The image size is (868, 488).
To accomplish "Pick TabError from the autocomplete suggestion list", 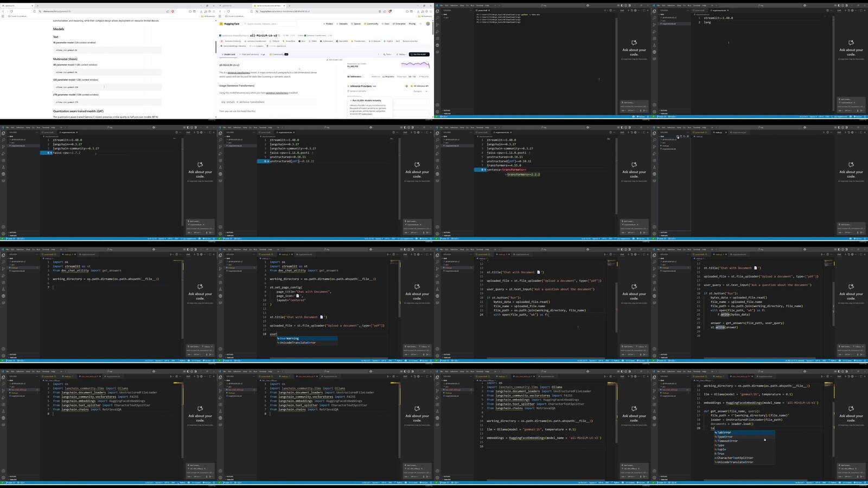I will pos(745,433).
